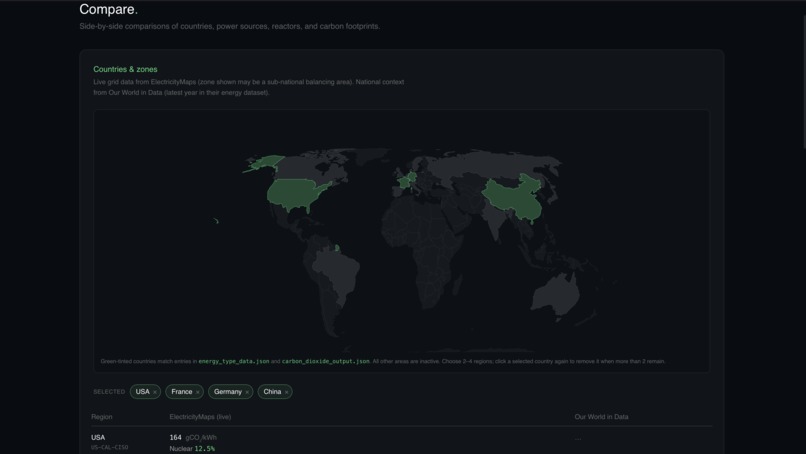
Task: Remove Germany chip via its x icon
Action: [247, 392]
